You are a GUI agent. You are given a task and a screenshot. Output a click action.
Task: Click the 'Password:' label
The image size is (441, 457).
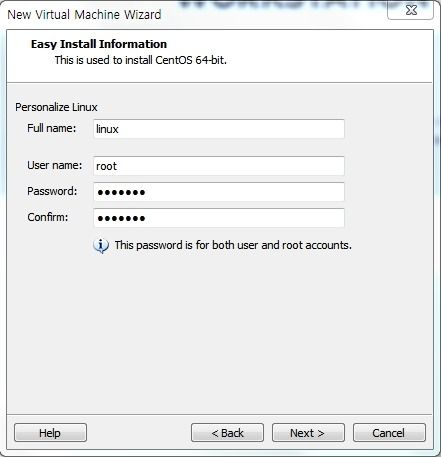click(52, 191)
